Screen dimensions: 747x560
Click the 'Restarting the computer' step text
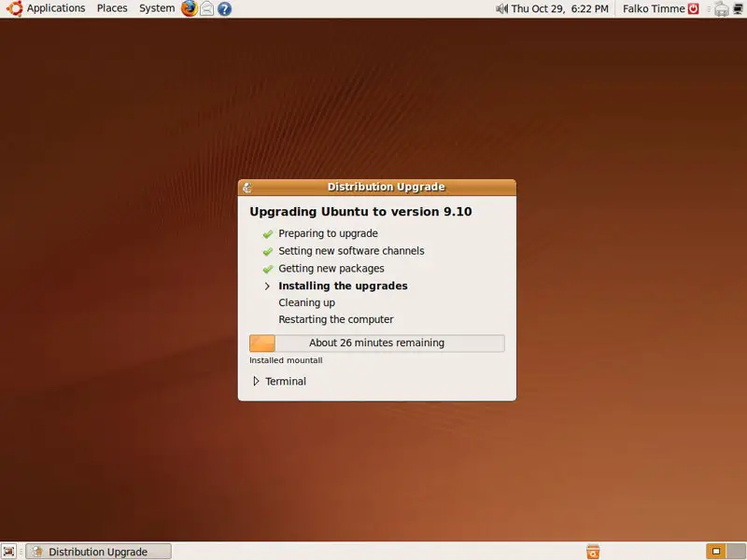coord(336,319)
